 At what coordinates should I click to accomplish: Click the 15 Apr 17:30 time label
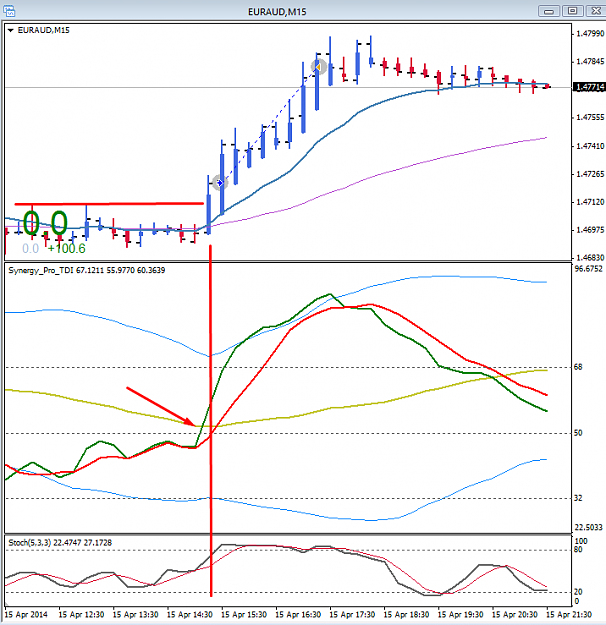[x=352, y=615]
